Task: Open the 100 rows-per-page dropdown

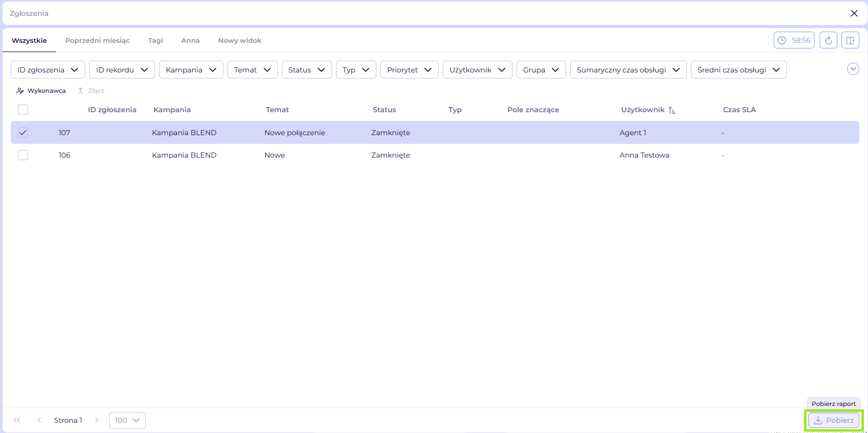Action: [127, 420]
